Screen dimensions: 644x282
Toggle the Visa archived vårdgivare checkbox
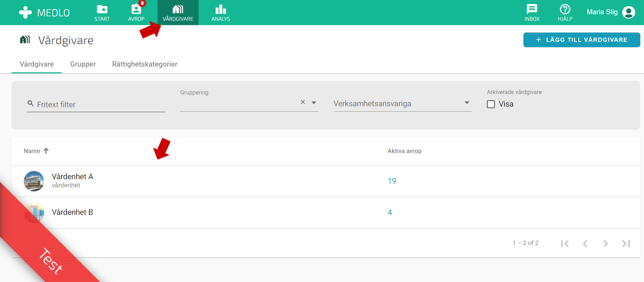491,104
